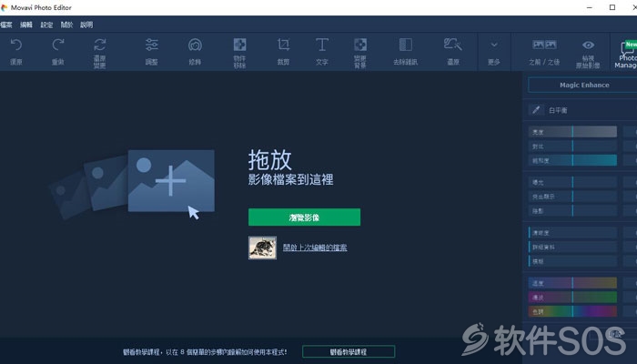This screenshot has height=364, width=637.
Task: Adjust the Contrast (對比) slider
Action: click(572, 146)
